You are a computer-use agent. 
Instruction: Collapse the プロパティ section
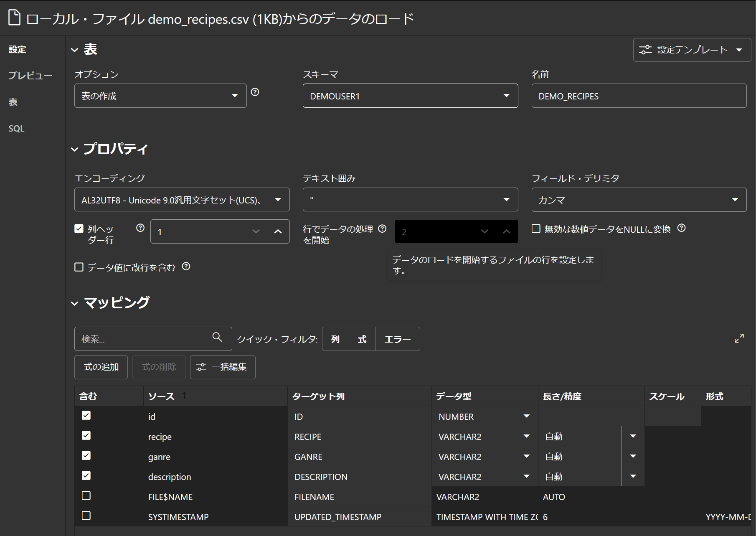(x=75, y=150)
